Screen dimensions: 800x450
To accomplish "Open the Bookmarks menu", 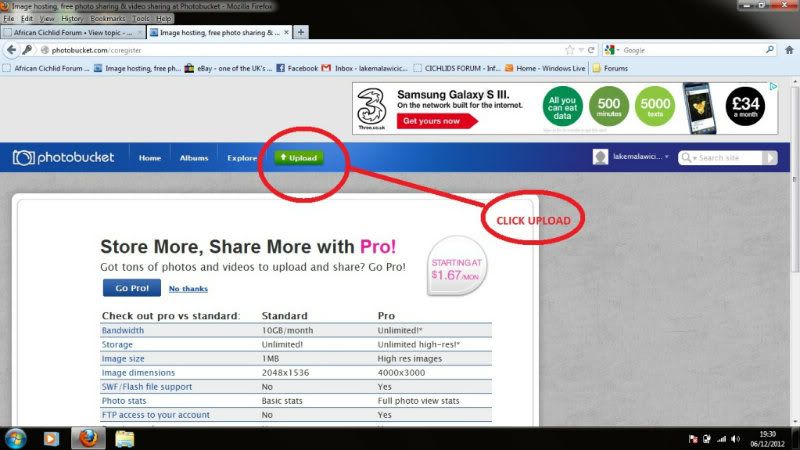I will [x=108, y=18].
